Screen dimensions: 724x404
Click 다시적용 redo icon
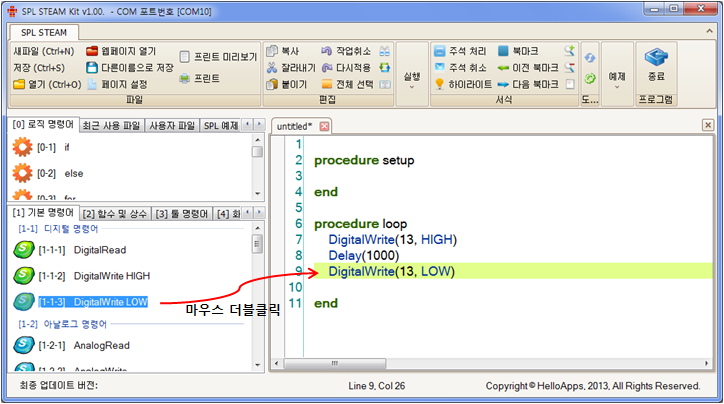point(326,68)
